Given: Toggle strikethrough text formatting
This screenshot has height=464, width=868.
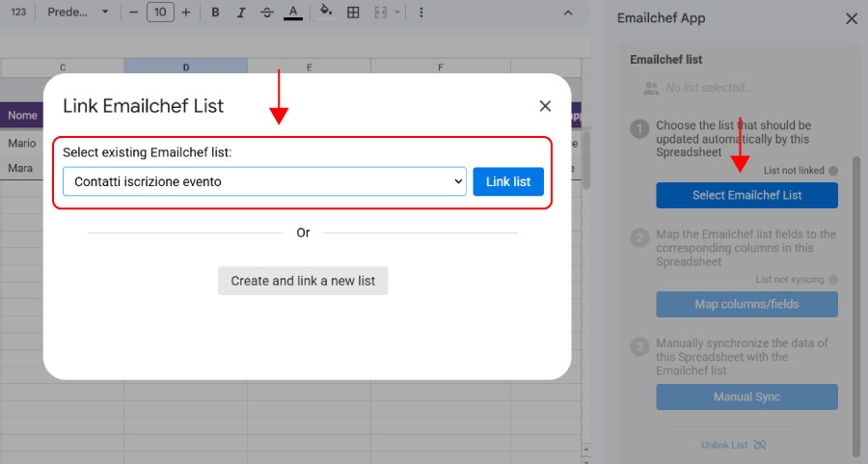Looking at the screenshot, I should tap(266, 13).
